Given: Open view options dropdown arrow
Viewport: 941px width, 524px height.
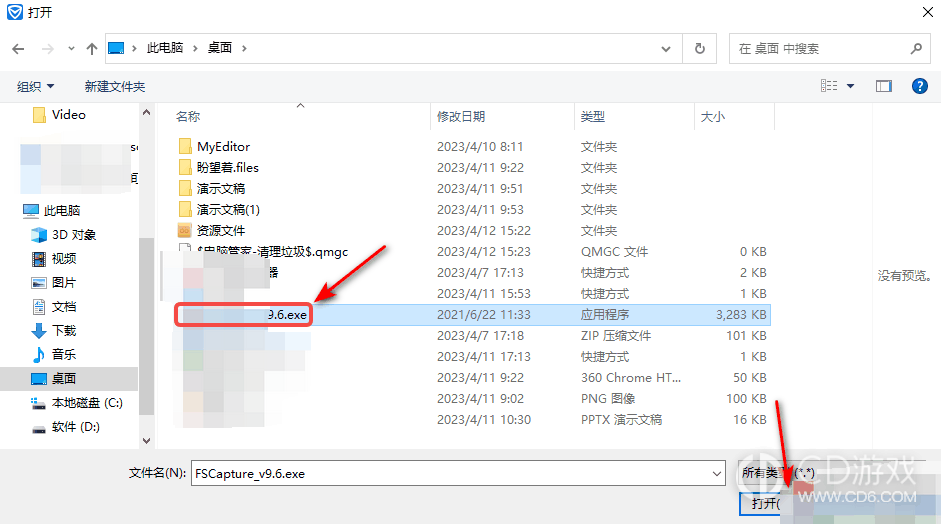Looking at the screenshot, I should [850, 86].
